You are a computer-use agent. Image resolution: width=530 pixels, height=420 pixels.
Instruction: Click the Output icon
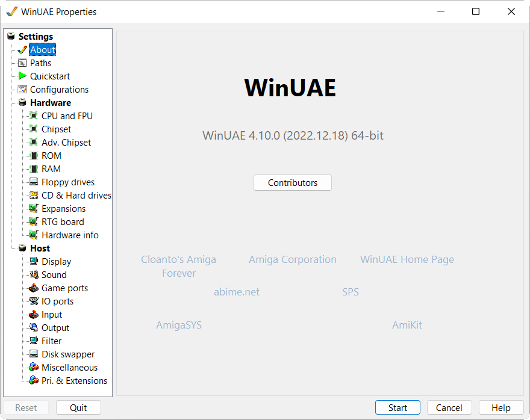click(x=34, y=327)
